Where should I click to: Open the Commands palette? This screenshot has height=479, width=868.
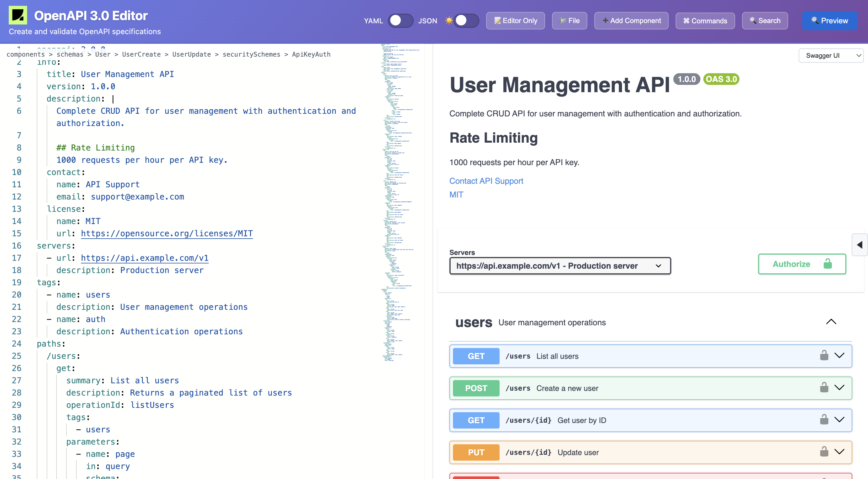pos(705,21)
